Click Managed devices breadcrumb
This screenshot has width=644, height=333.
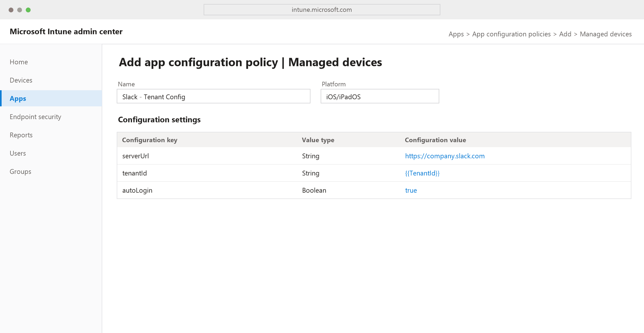pyautogui.click(x=606, y=34)
